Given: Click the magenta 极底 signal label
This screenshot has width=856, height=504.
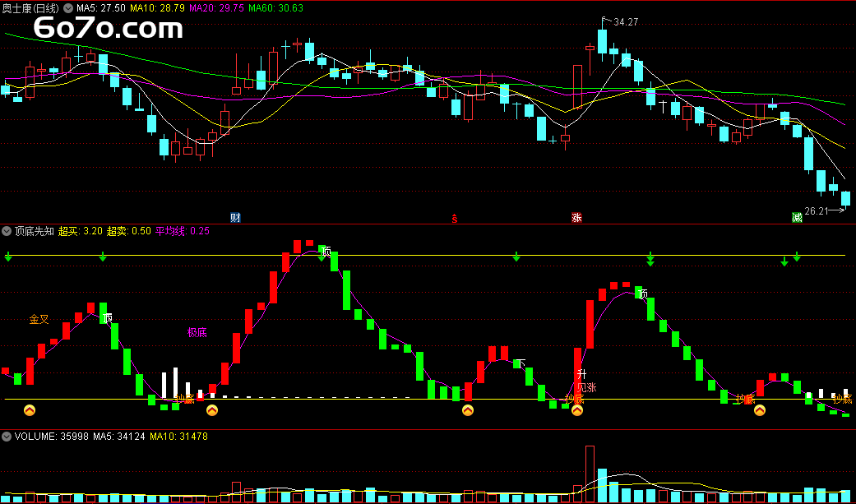Looking at the screenshot, I should [197, 332].
